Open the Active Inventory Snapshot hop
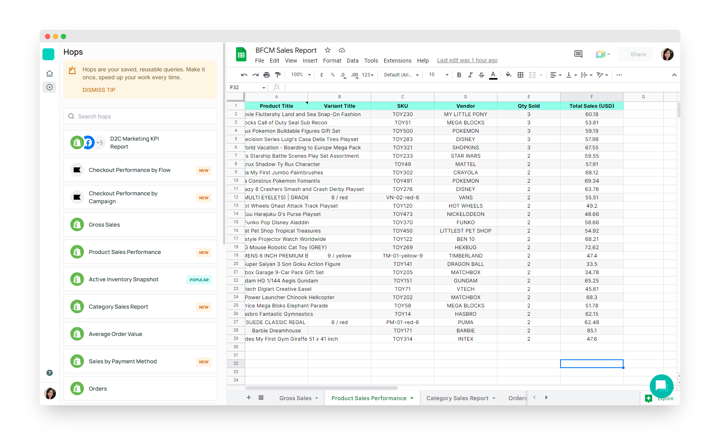 140,279
